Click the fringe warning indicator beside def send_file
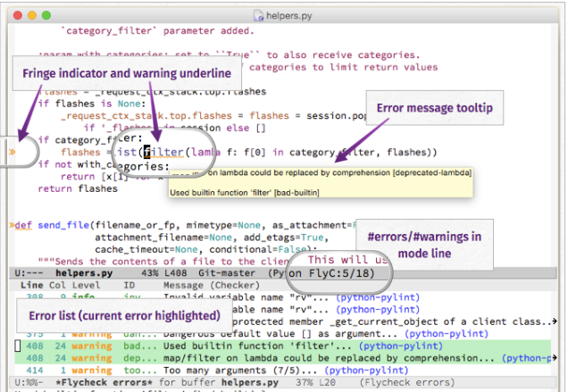This screenshot has height=392, width=568. tap(12, 225)
